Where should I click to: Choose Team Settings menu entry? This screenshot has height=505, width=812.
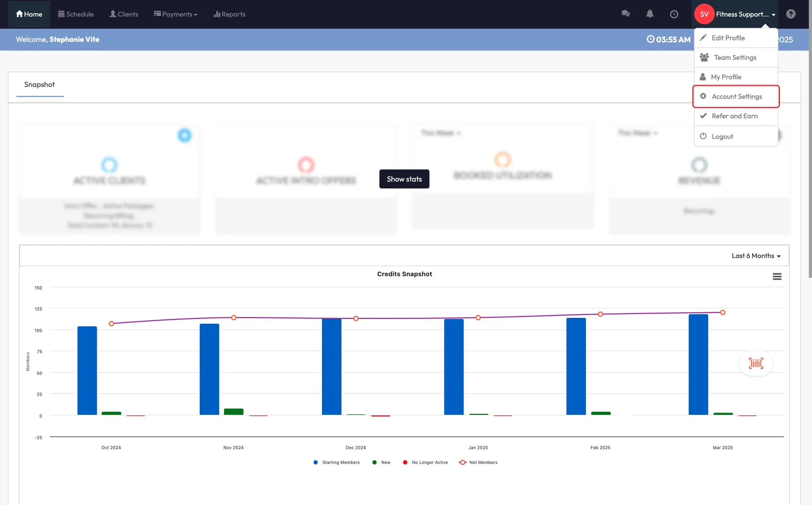[x=735, y=58]
